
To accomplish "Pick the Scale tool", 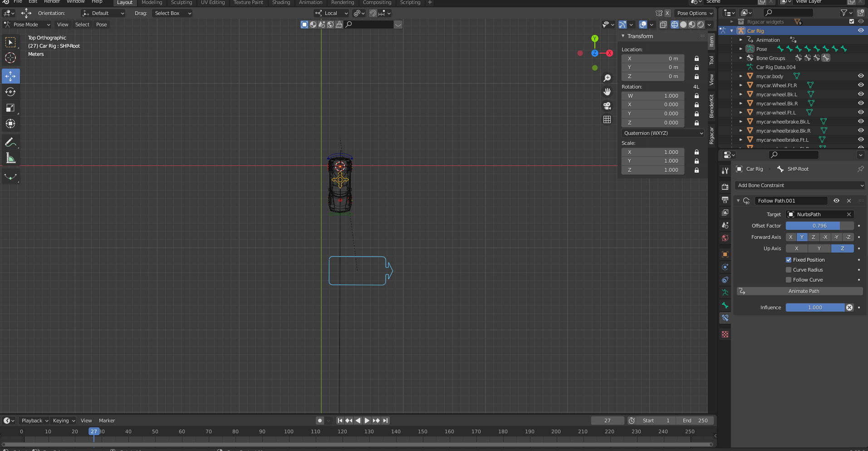I will coord(10,108).
